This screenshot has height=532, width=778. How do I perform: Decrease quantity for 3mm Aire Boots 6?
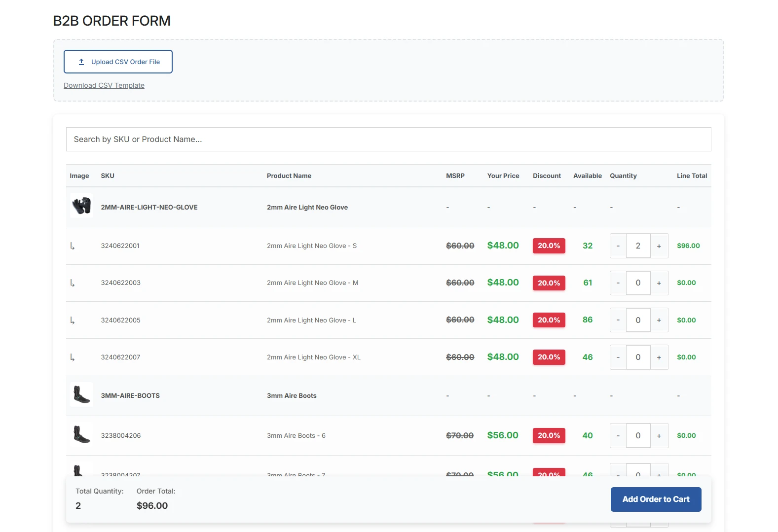click(x=618, y=436)
